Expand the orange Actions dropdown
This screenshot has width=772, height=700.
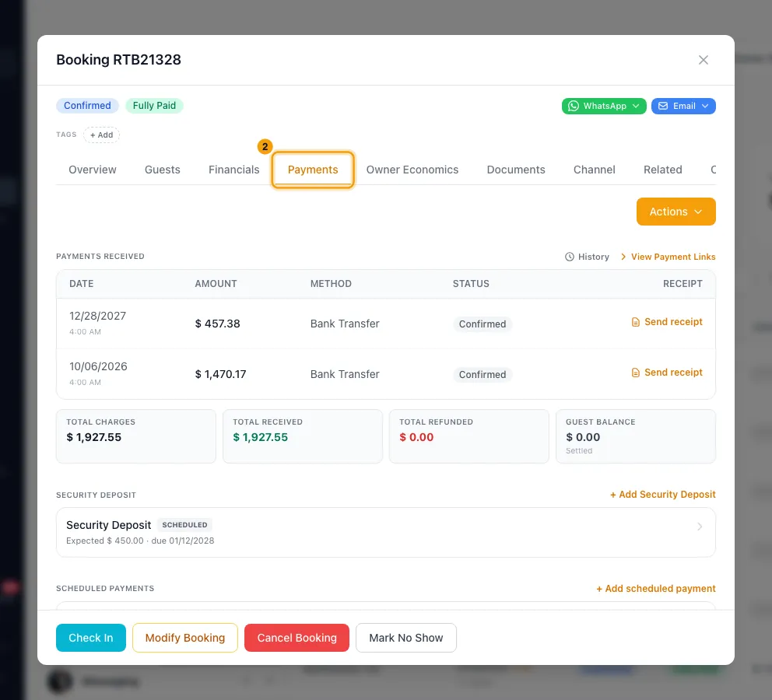click(x=676, y=212)
